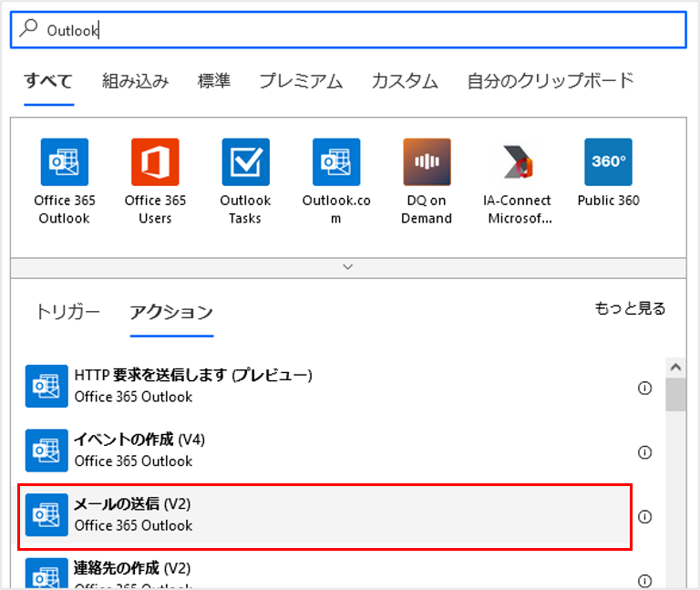
Task: Open the 自分のクリップボード tab
Action: 550,81
